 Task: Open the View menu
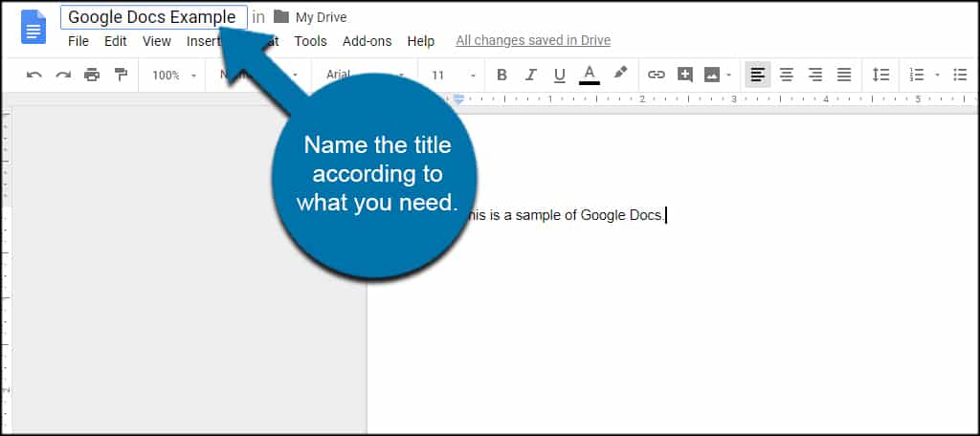point(156,41)
